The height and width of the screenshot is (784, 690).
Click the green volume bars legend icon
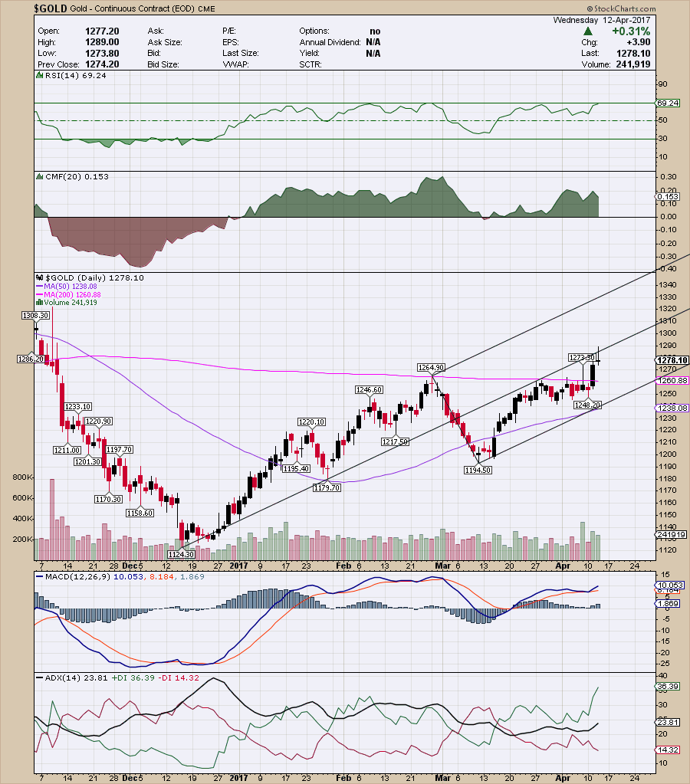40,303
